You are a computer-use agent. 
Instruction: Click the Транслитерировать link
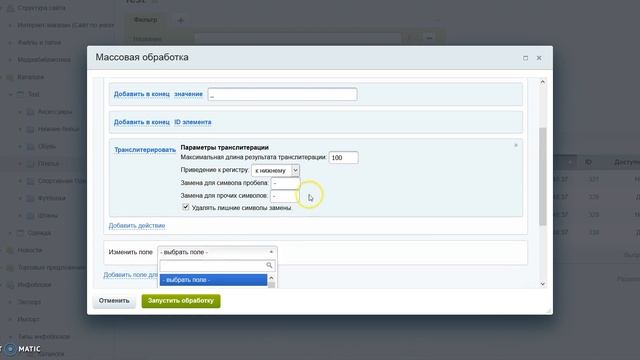click(145, 150)
